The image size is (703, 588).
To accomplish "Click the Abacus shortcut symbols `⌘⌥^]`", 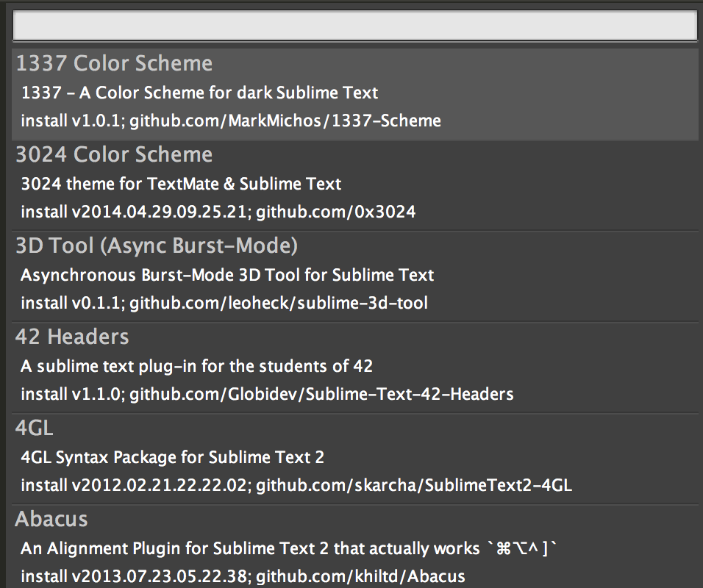I will [x=522, y=548].
